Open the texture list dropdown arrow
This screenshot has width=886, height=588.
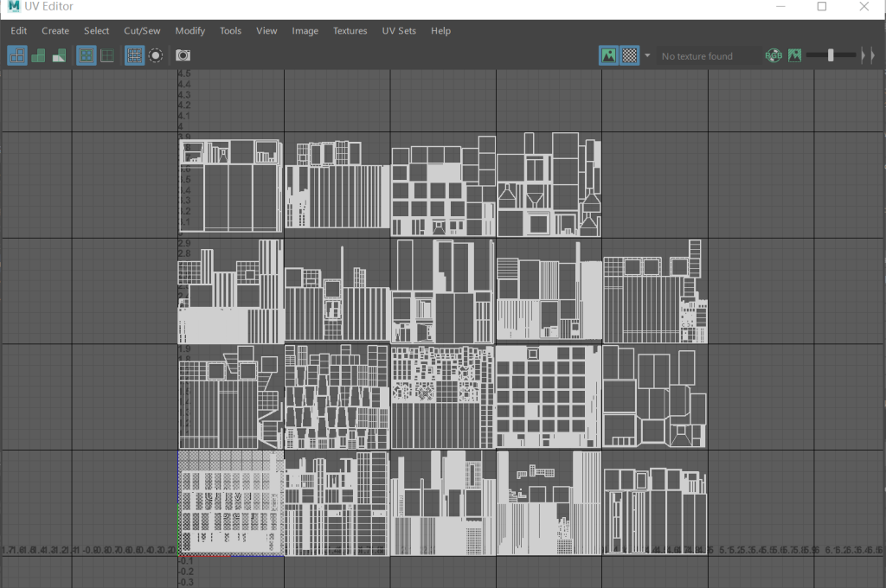click(x=647, y=55)
